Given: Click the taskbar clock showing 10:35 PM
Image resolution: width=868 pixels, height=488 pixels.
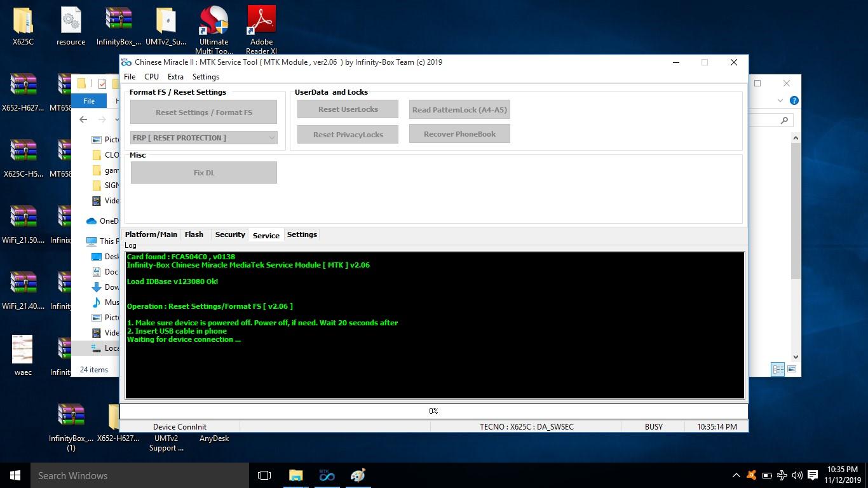Looking at the screenshot, I should pos(842,475).
